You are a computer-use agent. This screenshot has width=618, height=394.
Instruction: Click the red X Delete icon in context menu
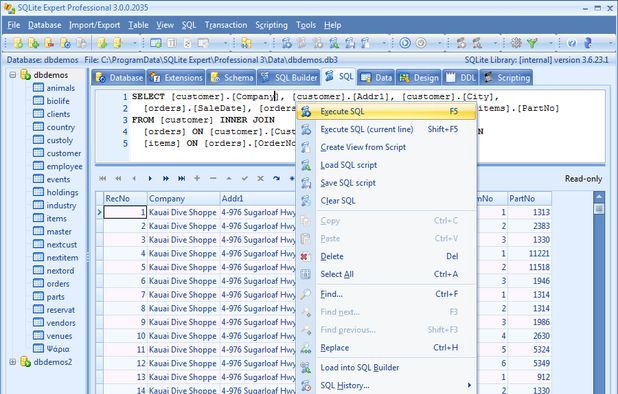(x=305, y=256)
